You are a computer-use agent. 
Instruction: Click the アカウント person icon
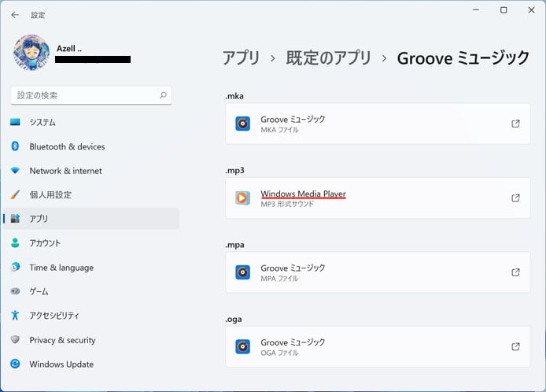(15, 242)
